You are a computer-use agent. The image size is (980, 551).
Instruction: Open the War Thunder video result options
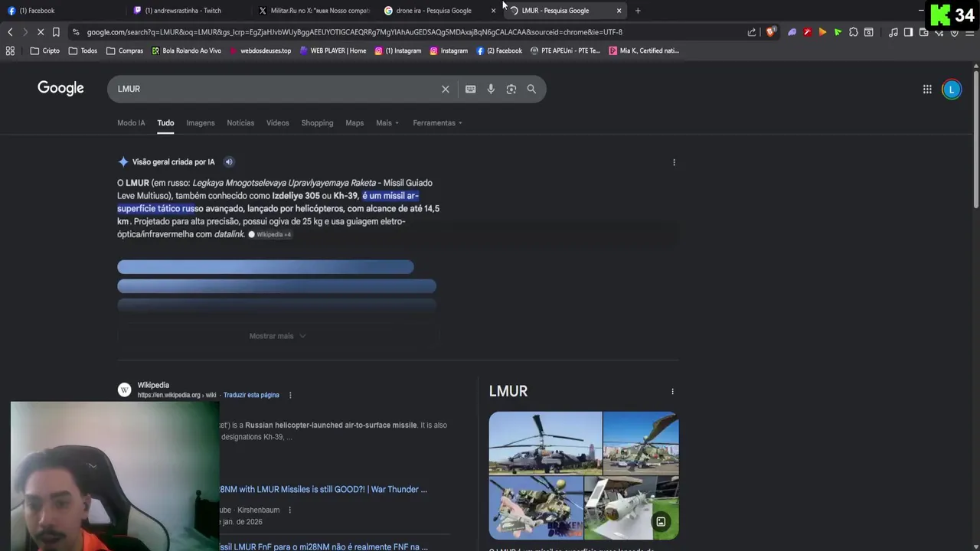pyautogui.click(x=289, y=510)
